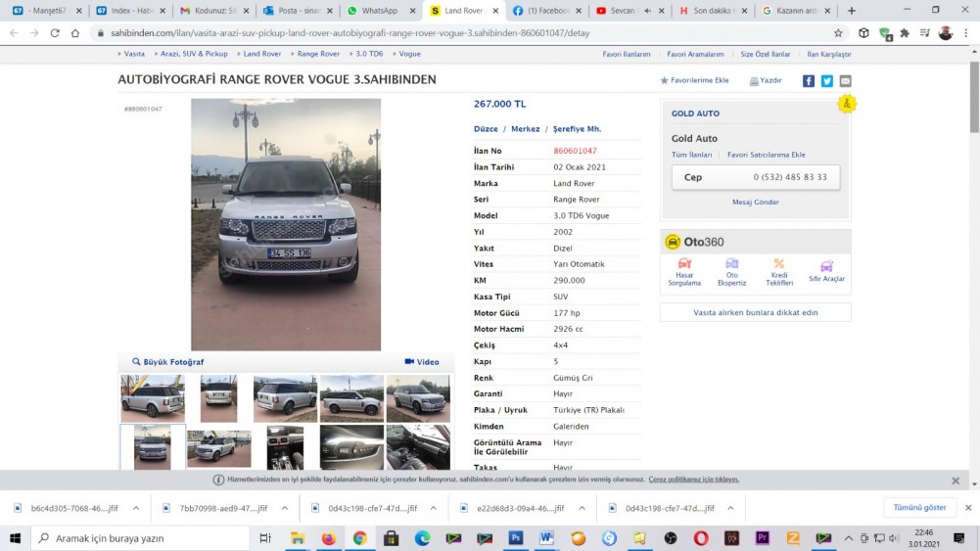980x551 pixels.
Task: Open Hasar Sorgulama in Oto360 panel
Action: pos(684,272)
